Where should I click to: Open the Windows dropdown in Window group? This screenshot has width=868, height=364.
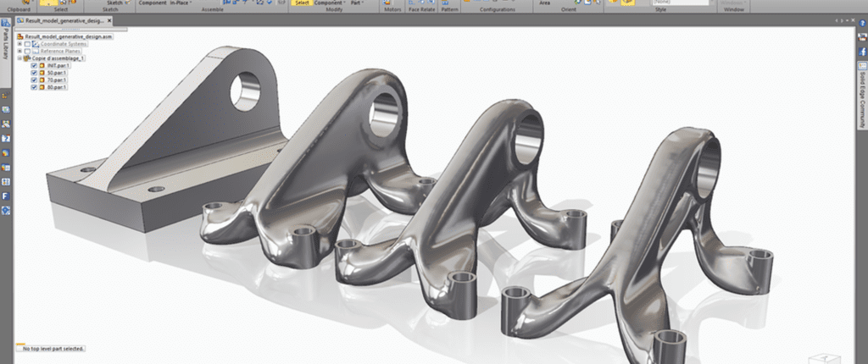coord(735,3)
